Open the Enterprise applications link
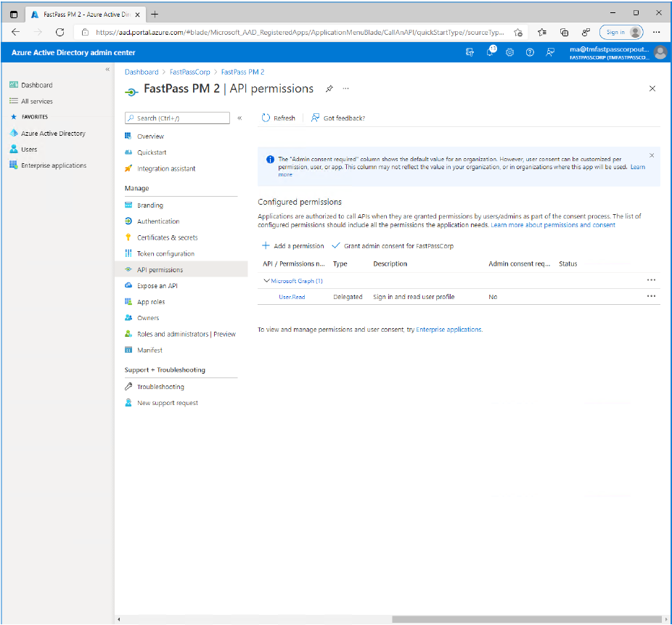 pyautogui.click(x=448, y=330)
